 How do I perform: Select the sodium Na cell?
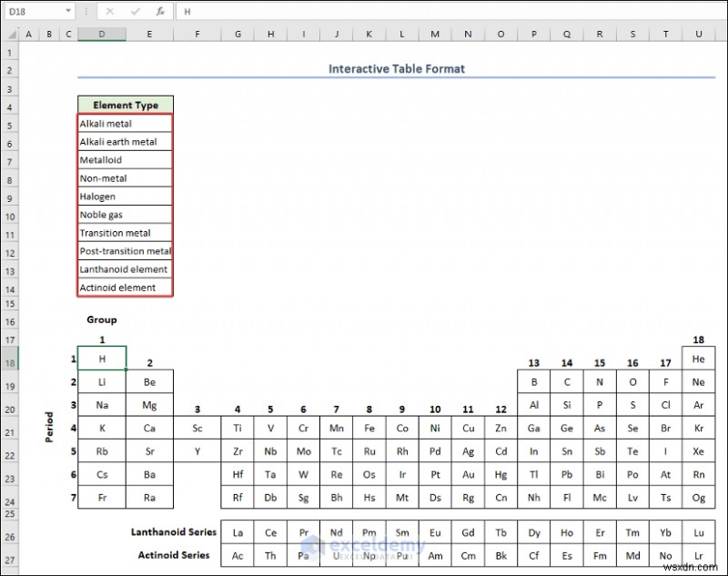pyautogui.click(x=102, y=405)
